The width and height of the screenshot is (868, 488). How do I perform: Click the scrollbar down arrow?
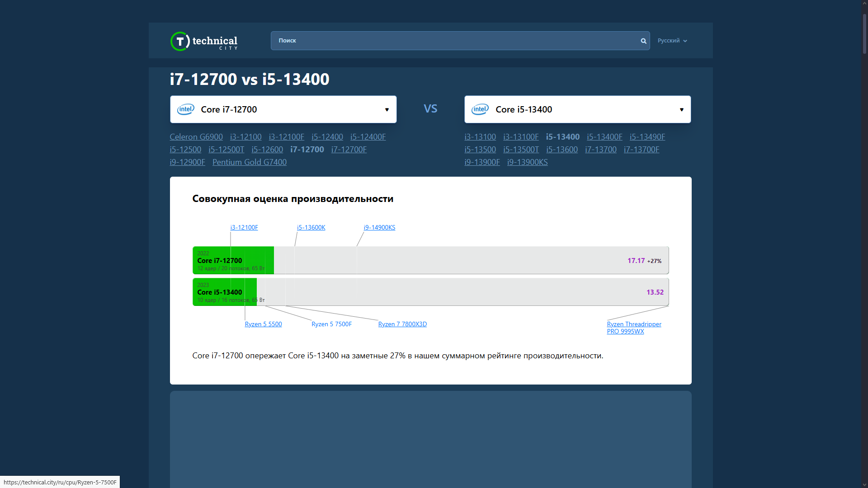point(864,484)
